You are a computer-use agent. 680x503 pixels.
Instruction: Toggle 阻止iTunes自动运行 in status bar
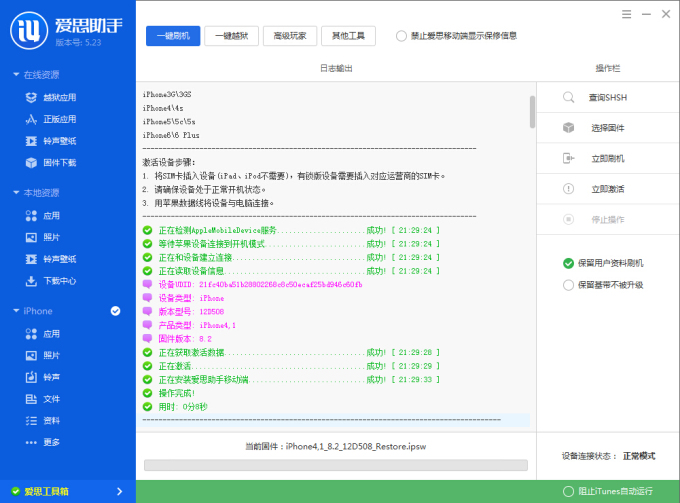[569, 491]
